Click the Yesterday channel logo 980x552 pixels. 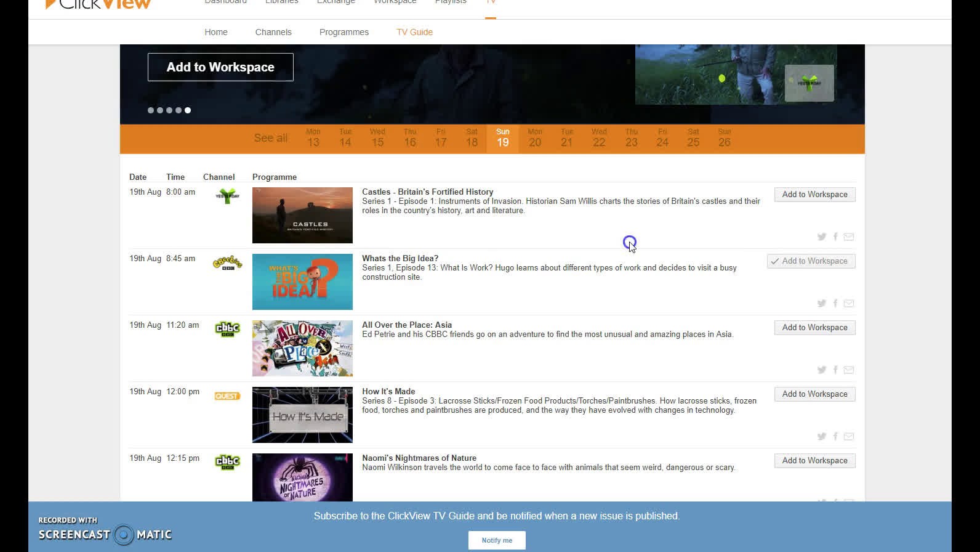point(227,197)
